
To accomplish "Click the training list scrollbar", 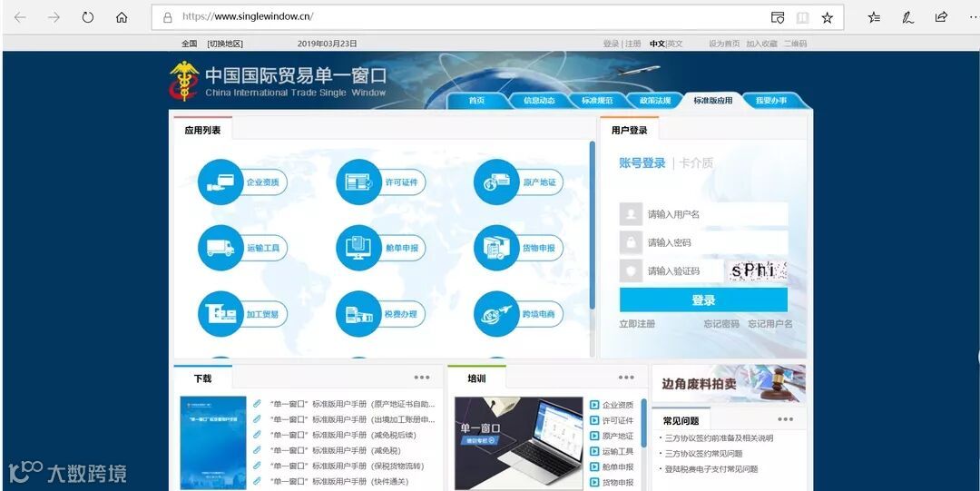I will (643, 423).
